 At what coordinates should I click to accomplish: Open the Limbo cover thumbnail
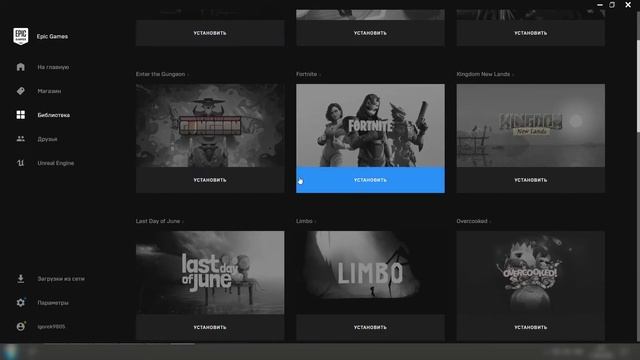pos(370,273)
